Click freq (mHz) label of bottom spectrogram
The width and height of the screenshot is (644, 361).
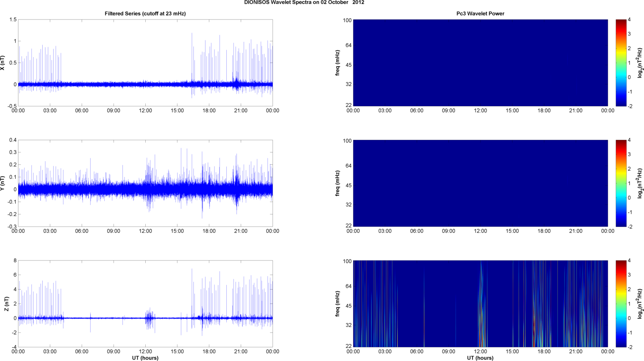pyautogui.click(x=338, y=304)
